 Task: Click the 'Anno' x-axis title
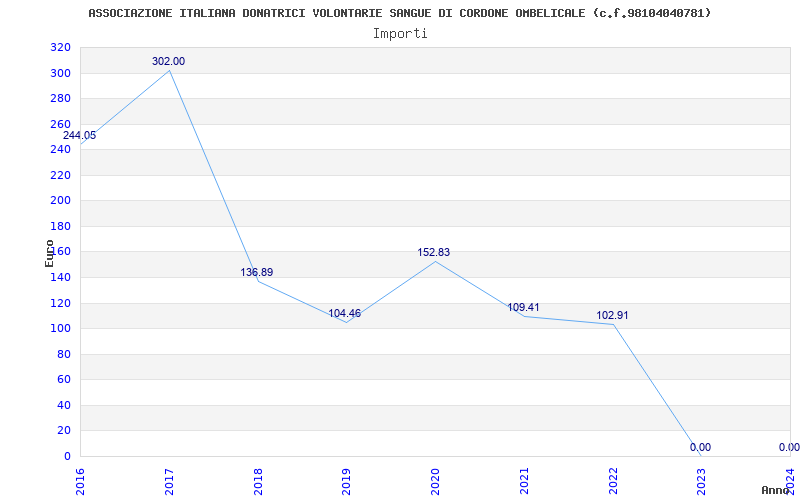tap(775, 490)
